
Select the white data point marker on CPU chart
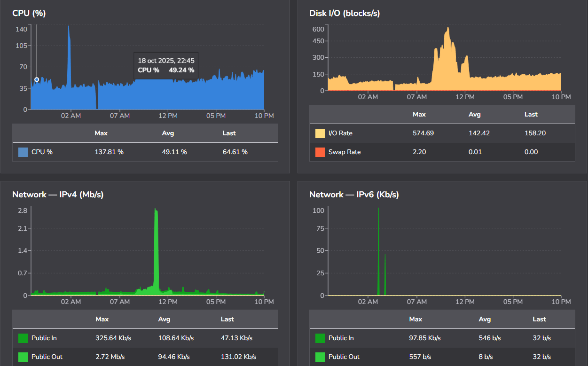(x=37, y=79)
